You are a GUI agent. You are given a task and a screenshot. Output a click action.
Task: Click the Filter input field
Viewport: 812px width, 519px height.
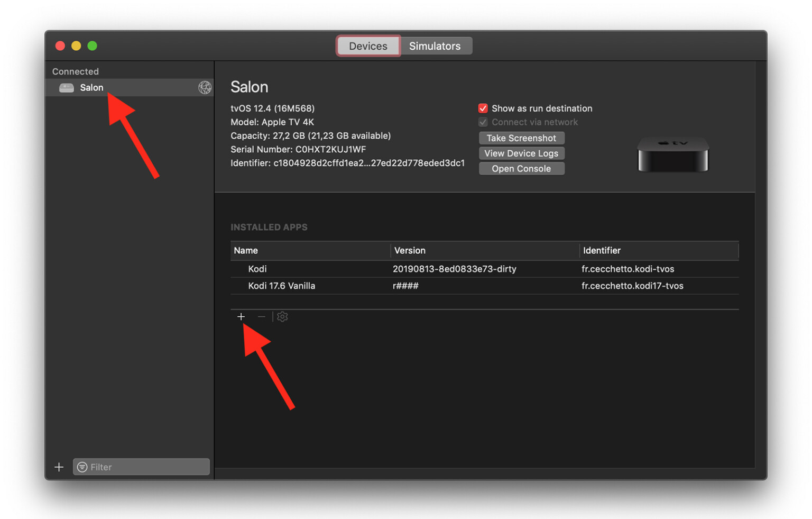click(x=141, y=467)
